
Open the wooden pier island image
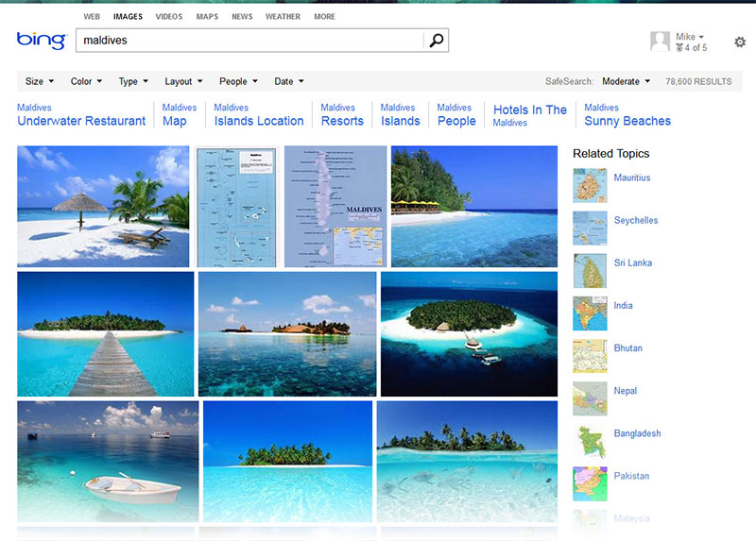(x=106, y=334)
